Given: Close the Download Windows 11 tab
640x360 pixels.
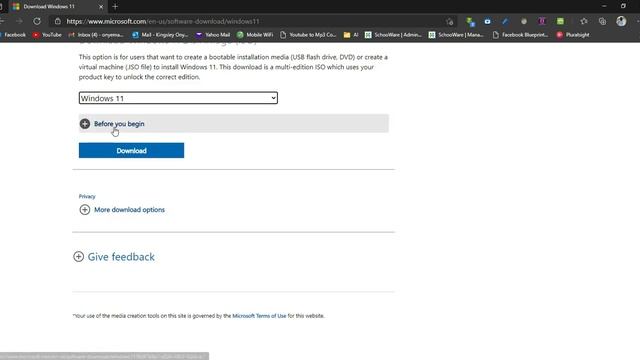Looking at the screenshot, I should (101, 7).
